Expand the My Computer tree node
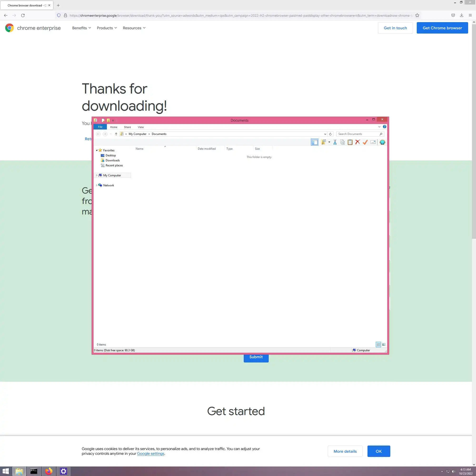The width and height of the screenshot is (476, 476). [x=97, y=175]
